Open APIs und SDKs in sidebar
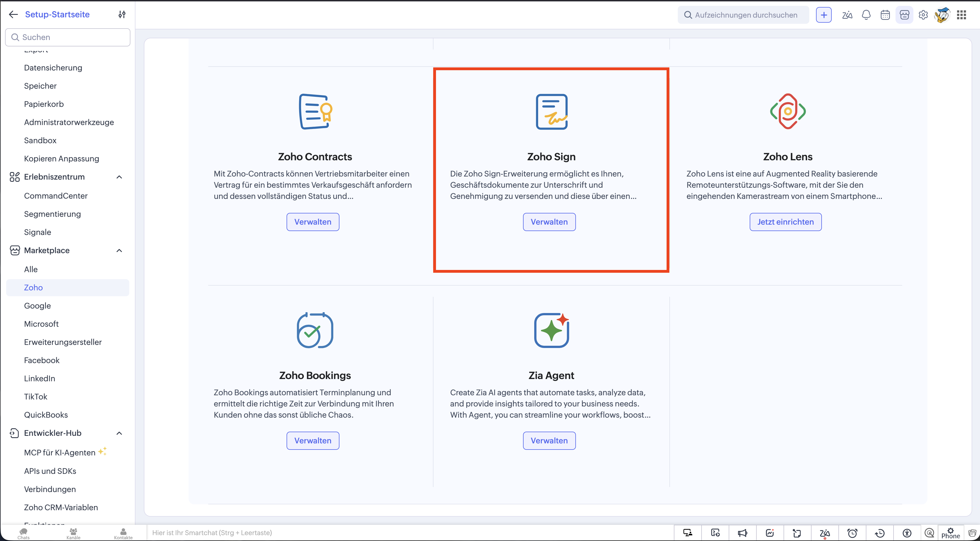 pos(50,471)
